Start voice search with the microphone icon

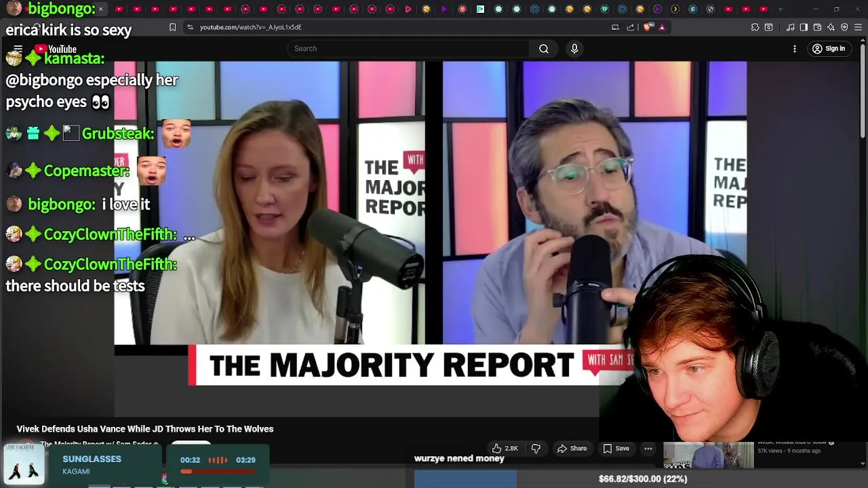click(x=574, y=49)
